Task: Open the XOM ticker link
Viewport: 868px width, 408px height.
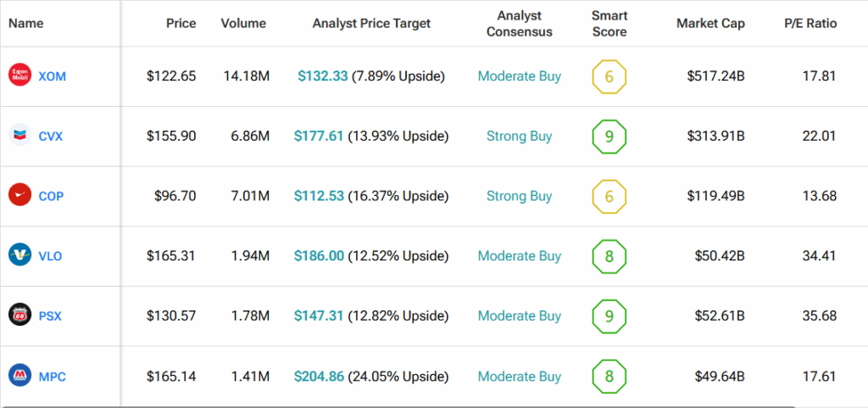Action: coord(53,76)
